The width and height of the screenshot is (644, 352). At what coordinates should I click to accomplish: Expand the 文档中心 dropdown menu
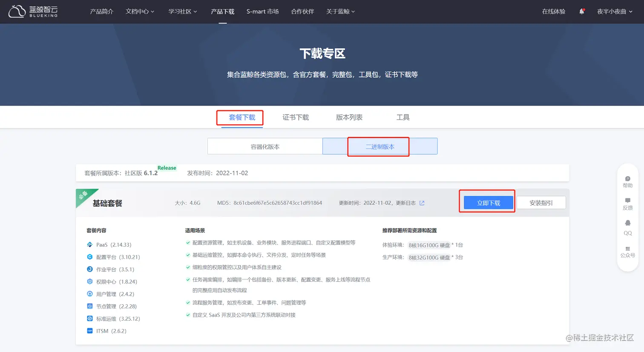pyautogui.click(x=140, y=11)
